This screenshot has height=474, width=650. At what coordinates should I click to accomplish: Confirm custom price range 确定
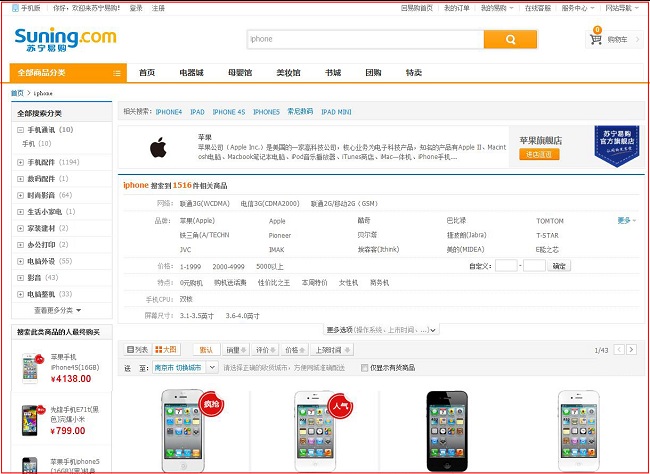pyautogui.click(x=559, y=266)
